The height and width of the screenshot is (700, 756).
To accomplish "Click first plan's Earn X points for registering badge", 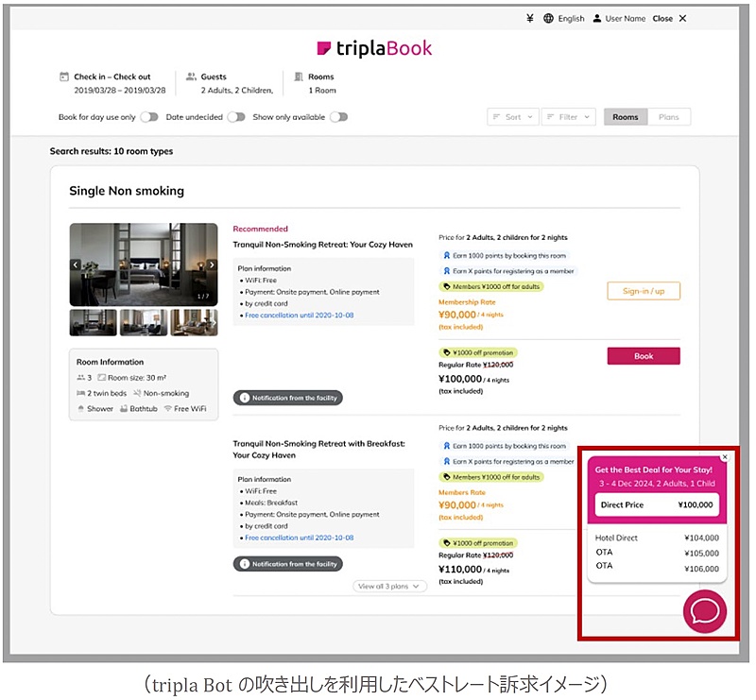I will point(508,271).
